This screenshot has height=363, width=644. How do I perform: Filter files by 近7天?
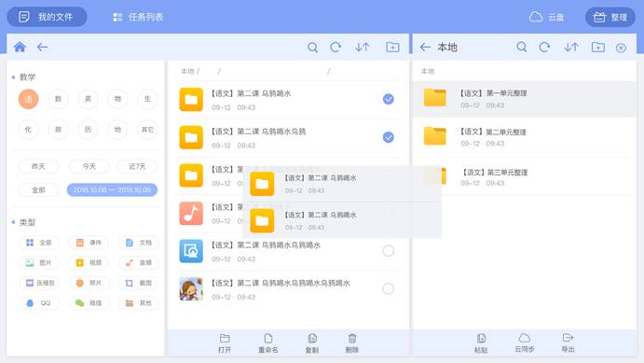click(x=137, y=166)
